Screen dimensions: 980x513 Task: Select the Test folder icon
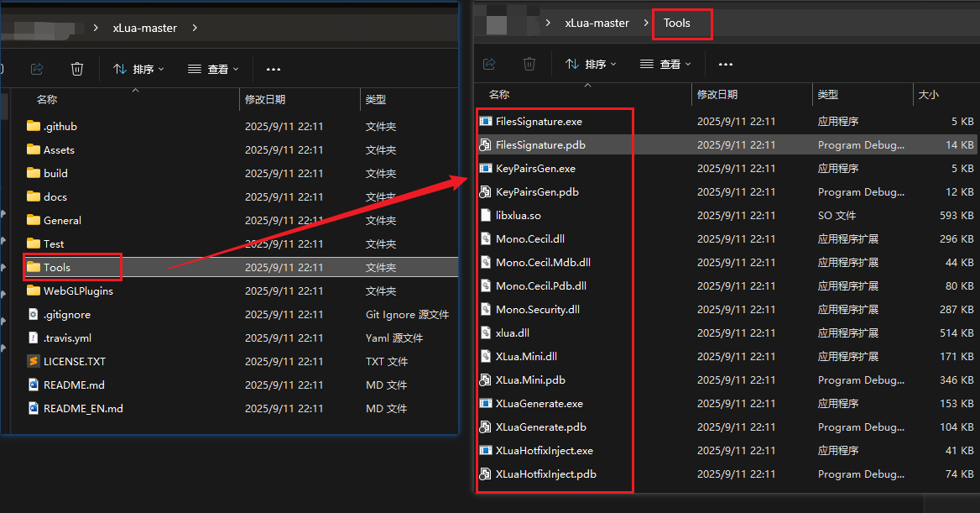tap(34, 243)
